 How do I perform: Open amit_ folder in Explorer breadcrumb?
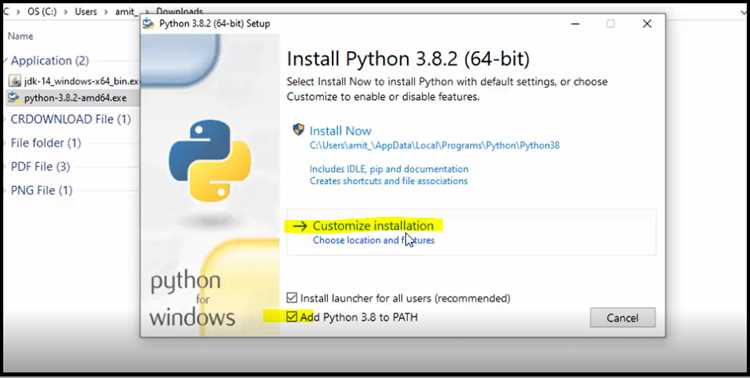pyautogui.click(x=126, y=11)
